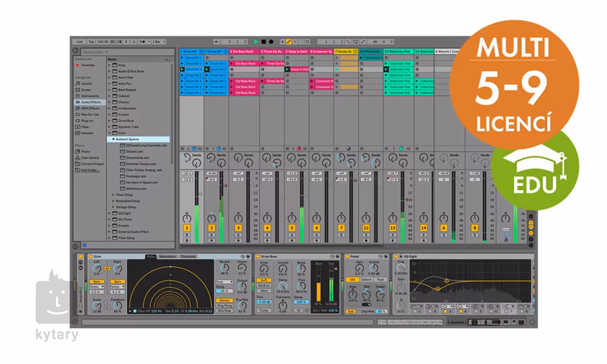Screen dimensions: 607x364
Task: Launch Deep in Dark clip play icon
Action: 287,69
